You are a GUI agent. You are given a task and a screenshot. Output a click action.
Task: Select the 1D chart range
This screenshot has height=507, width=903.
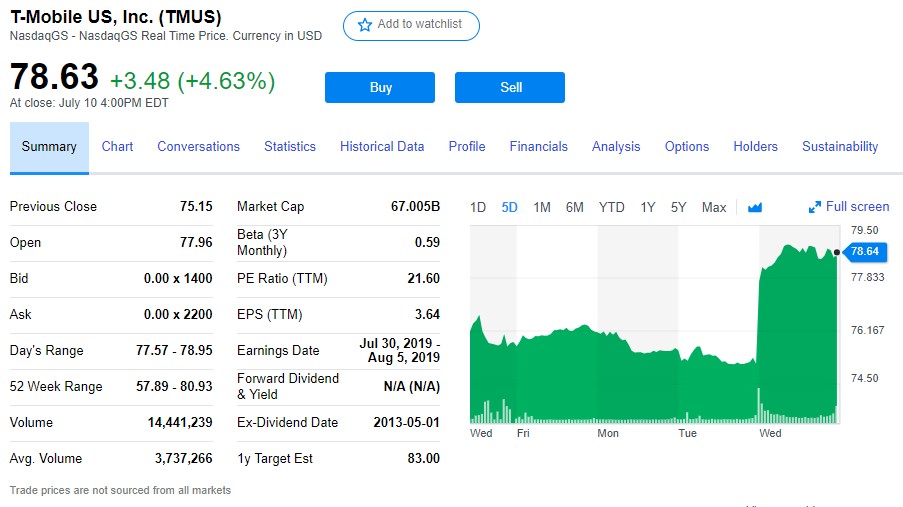point(478,207)
